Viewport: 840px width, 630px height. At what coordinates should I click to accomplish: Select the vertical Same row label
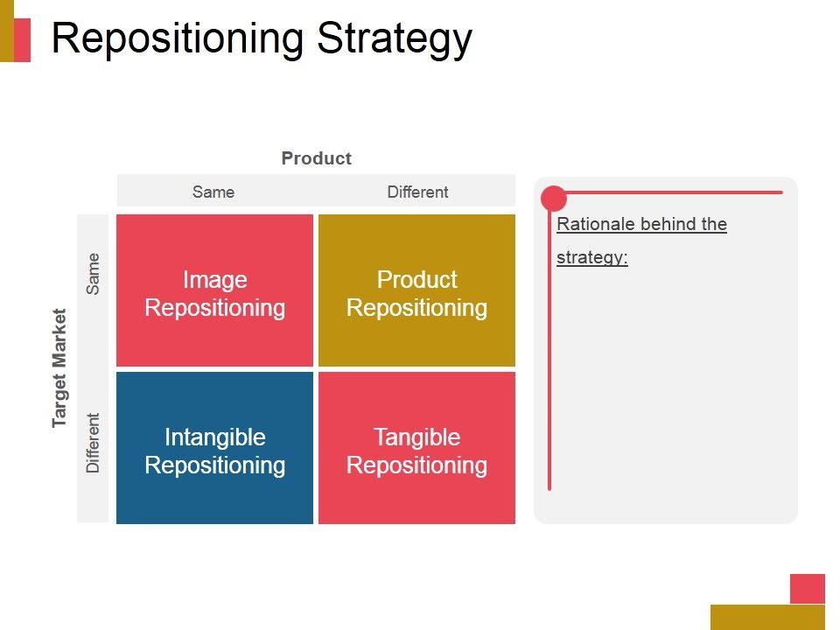point(94,273)
